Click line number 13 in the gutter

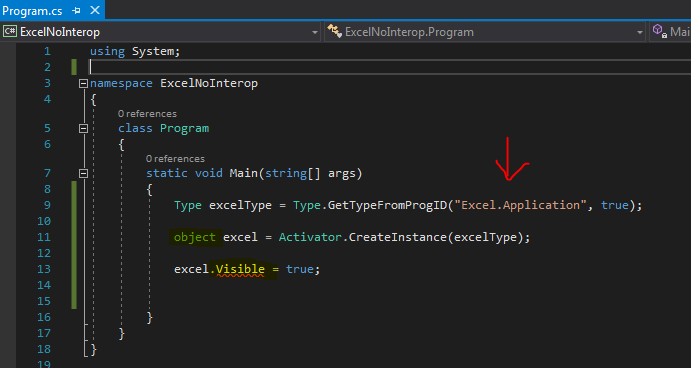click(x=44, y=269)
